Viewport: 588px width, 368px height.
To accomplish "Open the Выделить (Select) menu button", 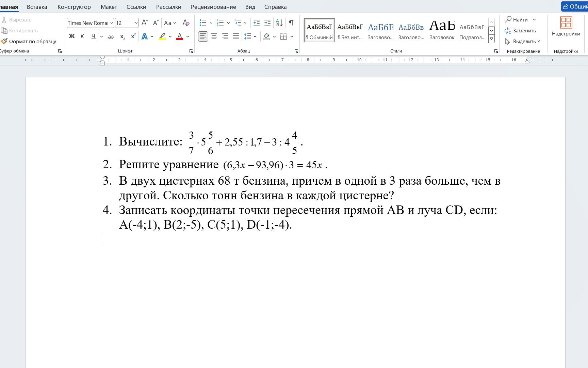I will 523,42.
